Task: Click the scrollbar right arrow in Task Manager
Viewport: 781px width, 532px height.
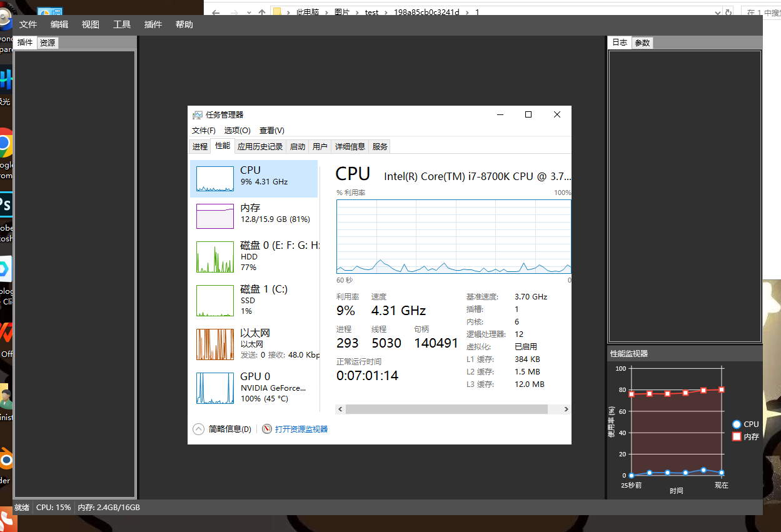Action: pos(566,409)
